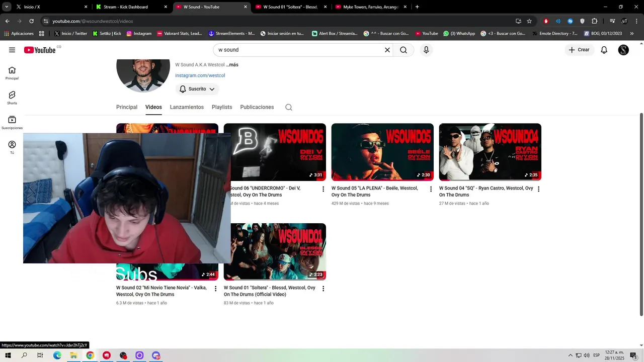Screen dimensions: 644x362
Task: Open options for W Sound 01 video
Action: (323, 289)
